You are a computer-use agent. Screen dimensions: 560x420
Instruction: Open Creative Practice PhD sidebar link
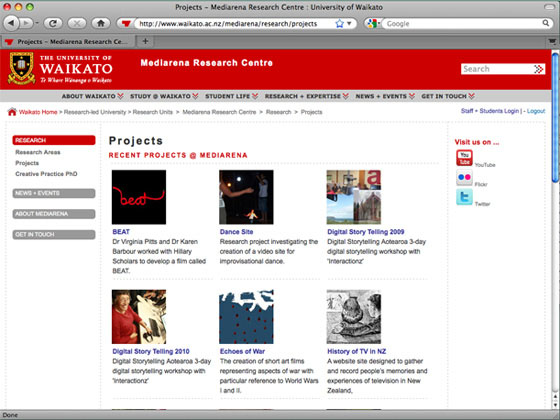pos(46,174)
